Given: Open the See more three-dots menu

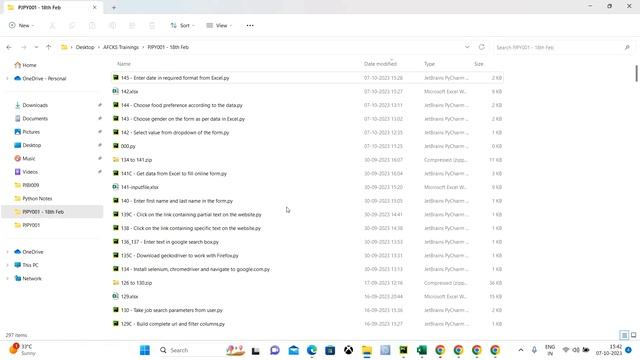Looking at the screenshot, I should [250, 25].
